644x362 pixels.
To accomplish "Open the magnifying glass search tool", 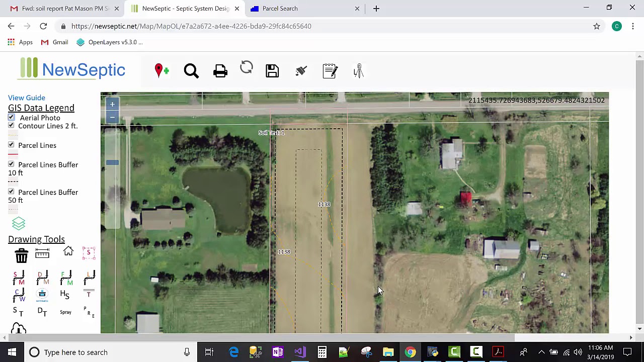I will (x=191, y=71).
